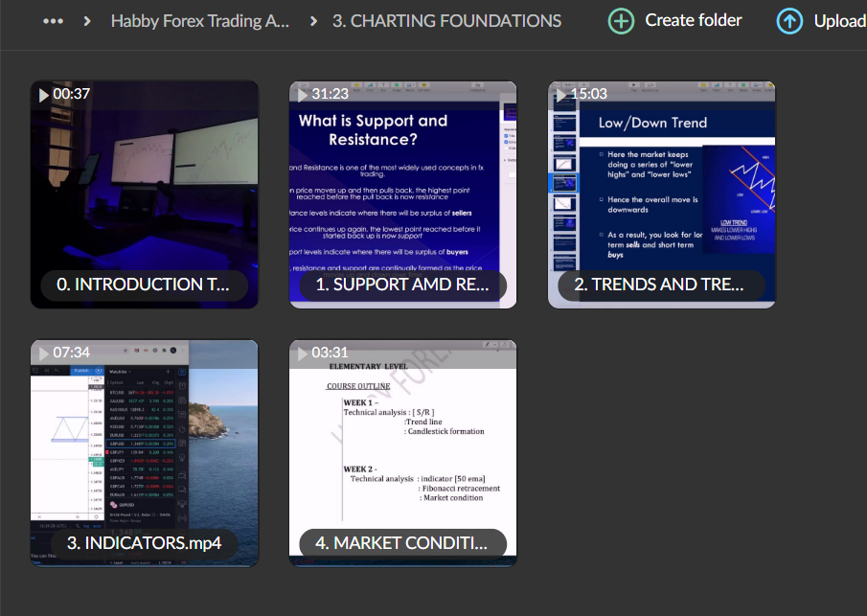Click the 1. SUPPORT AMD RE filename label

(402, 285)
